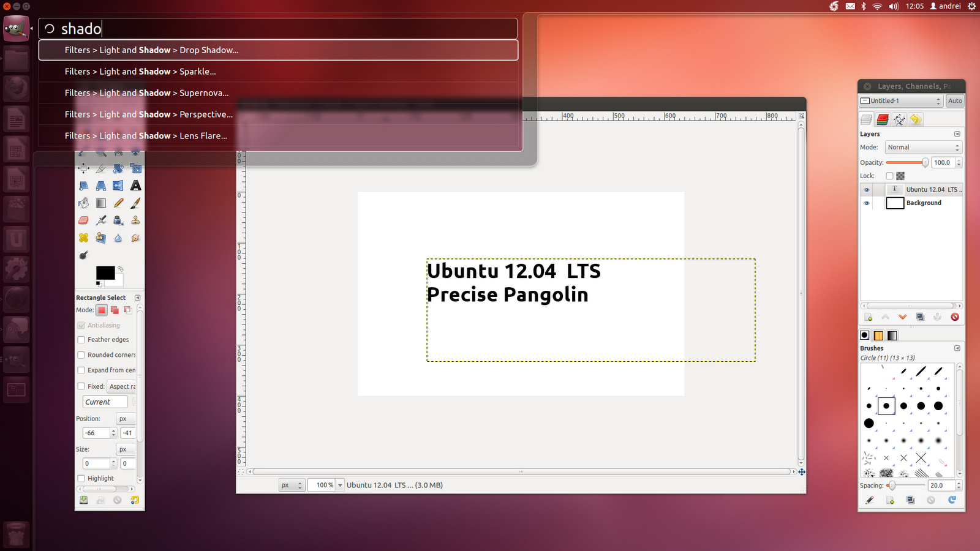Viewport: 980px width, 551px height.
Task: Lower the selected layer with down arrow
Action: [902, 317]
